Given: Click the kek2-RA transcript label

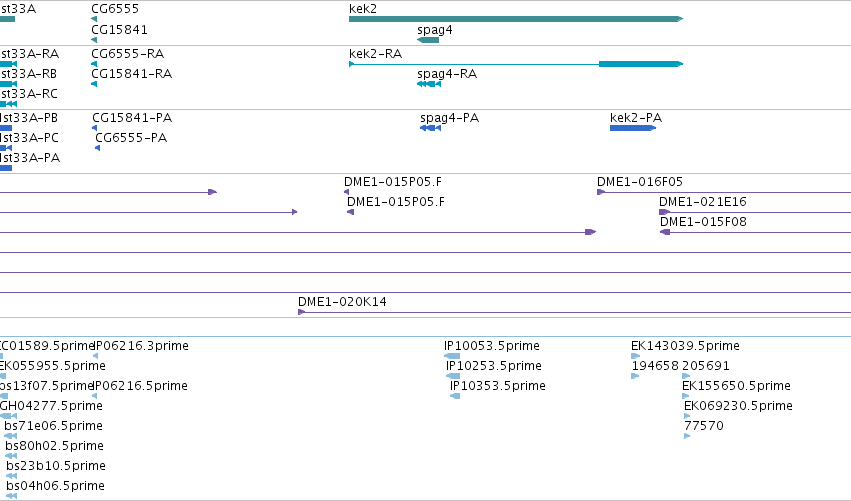Looking at the screenshot, I should coord(375,54).
